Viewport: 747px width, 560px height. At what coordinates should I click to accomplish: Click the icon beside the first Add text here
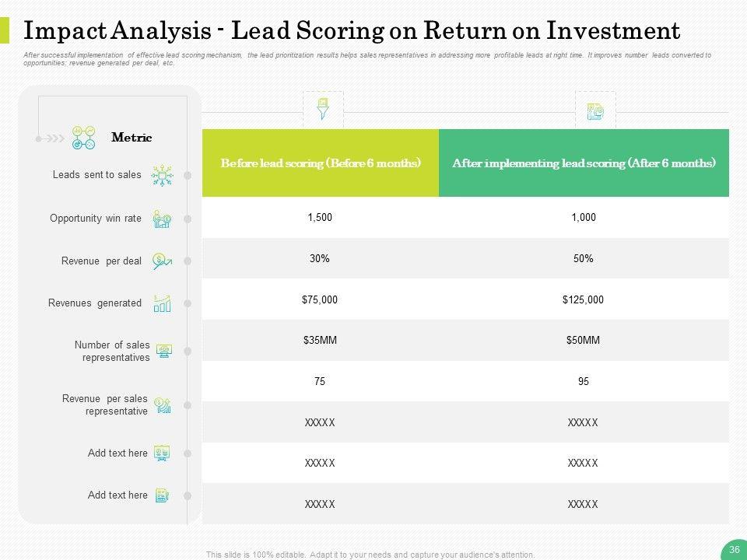[x=162, y=453]
